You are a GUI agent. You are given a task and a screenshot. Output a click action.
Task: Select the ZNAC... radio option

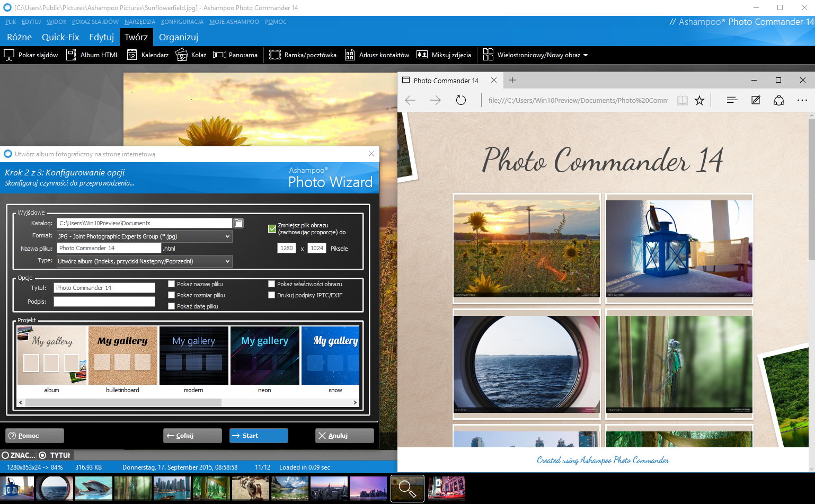tap(19, 455)
